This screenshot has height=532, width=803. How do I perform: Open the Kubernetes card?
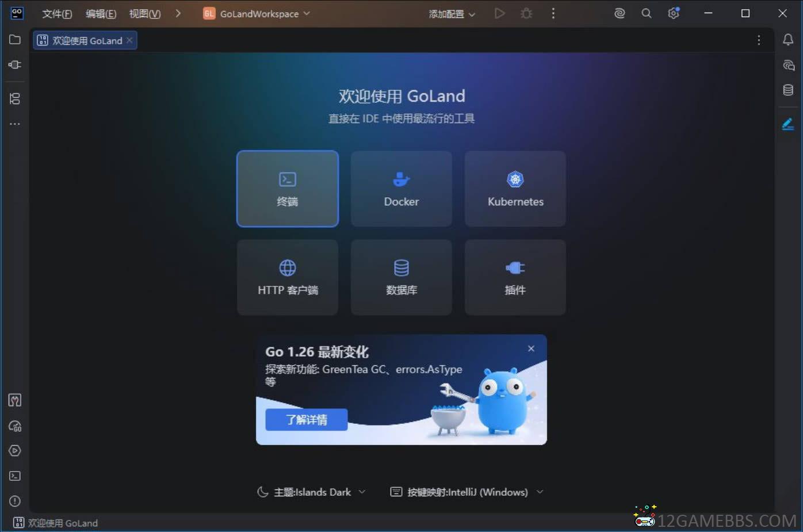pos(515,189)
